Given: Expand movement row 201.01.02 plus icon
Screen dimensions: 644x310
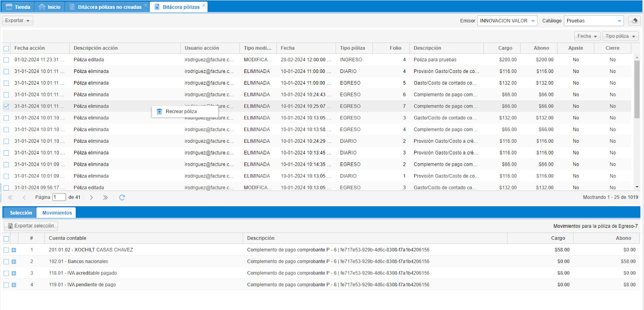Looking at the screenshot, I should click(x=14, y=250).
